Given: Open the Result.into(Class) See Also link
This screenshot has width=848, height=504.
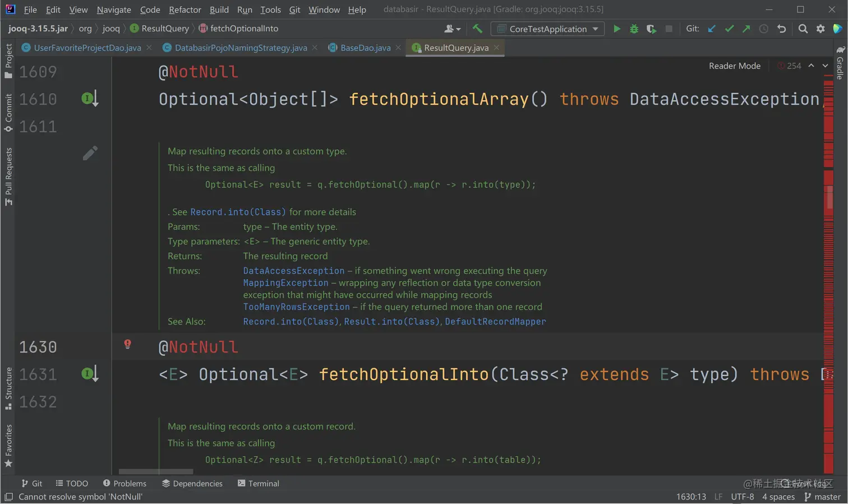Looking at the screenshot, I should [x=392, y=322].
